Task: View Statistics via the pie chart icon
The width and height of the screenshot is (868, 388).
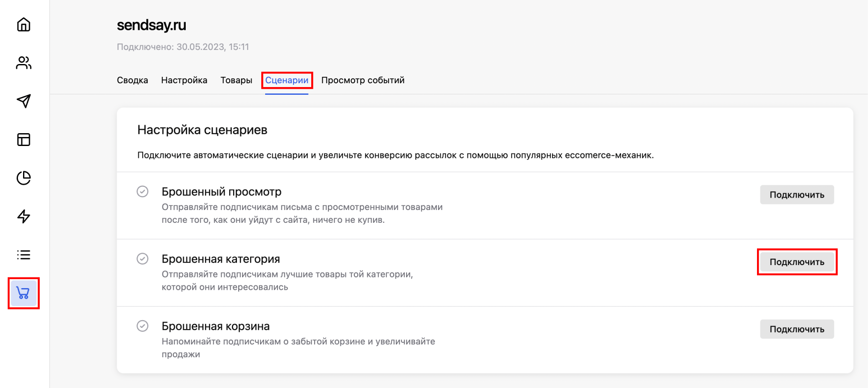Action: pos(23,178)
